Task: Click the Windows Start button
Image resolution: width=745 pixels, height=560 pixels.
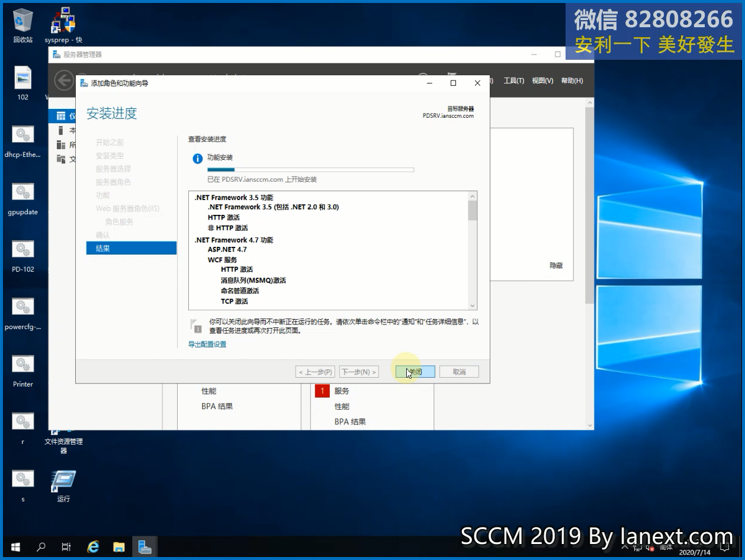Action: coord(15,547)
